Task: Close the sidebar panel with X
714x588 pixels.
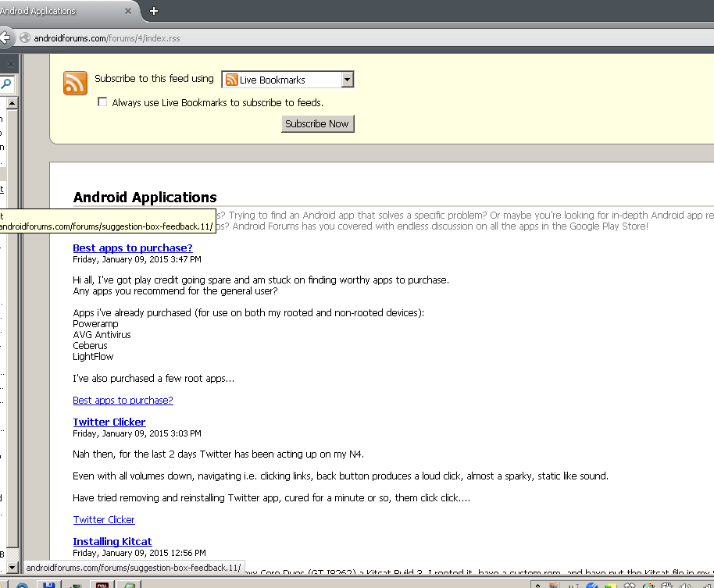Action: coord(10,64)
